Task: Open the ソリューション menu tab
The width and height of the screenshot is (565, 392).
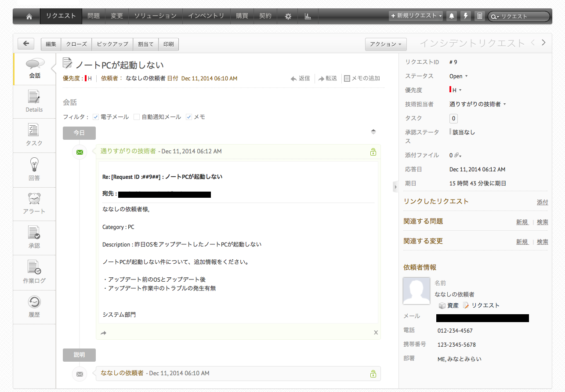Action: pyautogui.click(x=156, y=16)
